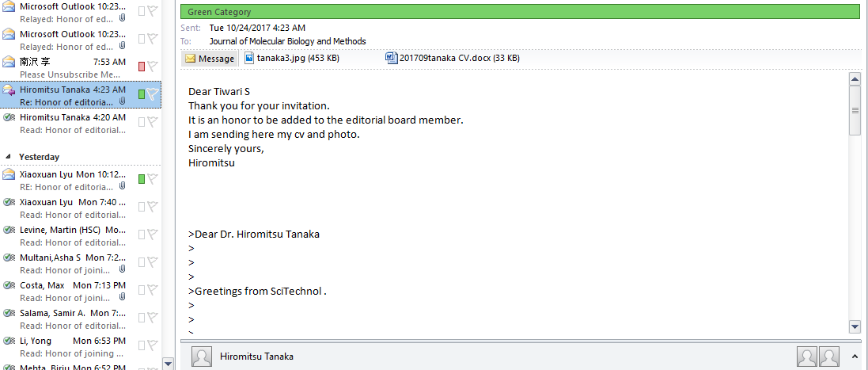Flag the 南沢 享 email for follow-up
The image size is (868, 370).
[x=153, y=67]
